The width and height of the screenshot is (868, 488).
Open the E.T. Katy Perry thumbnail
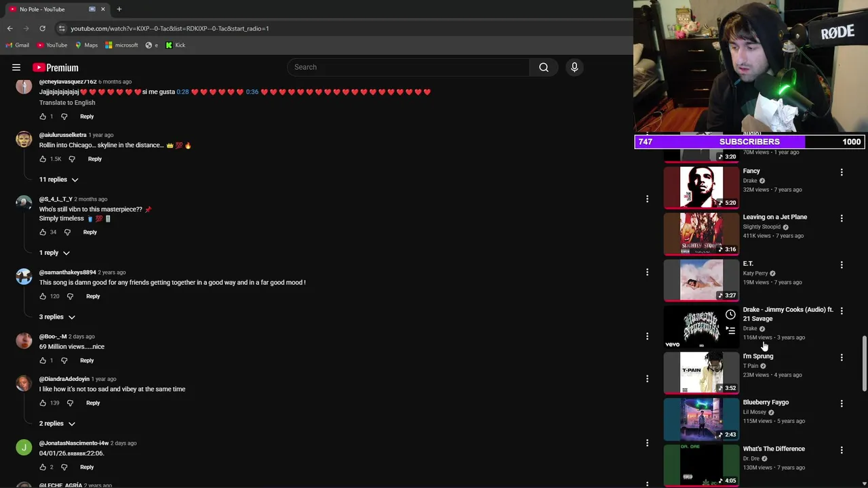[701, 280]
